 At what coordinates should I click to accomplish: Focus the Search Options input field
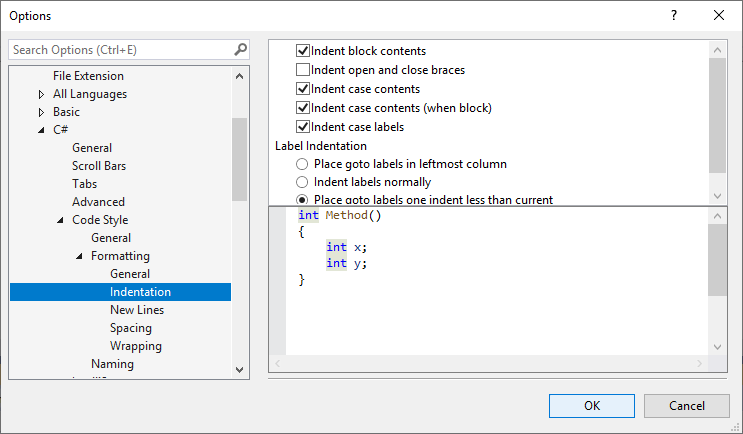(x=120, y=49)
